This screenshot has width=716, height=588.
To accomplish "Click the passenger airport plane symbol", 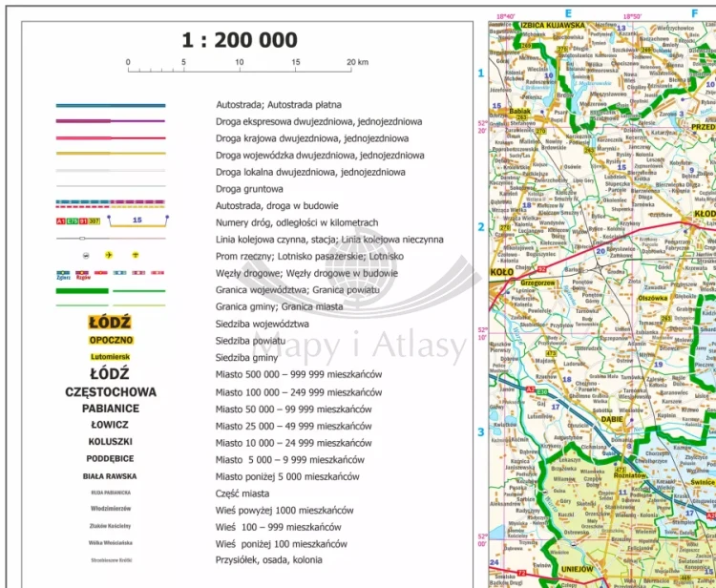I will tap(108, 255).
